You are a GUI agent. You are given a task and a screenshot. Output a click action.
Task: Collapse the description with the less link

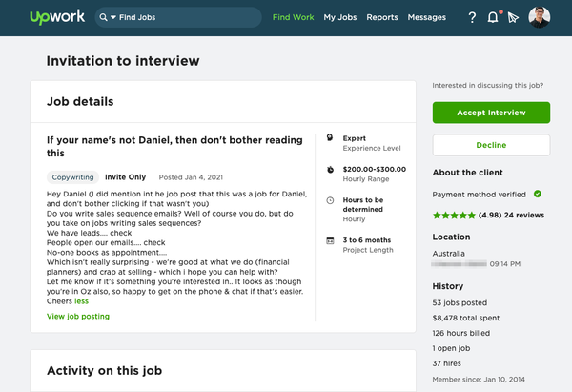[81, 301]
